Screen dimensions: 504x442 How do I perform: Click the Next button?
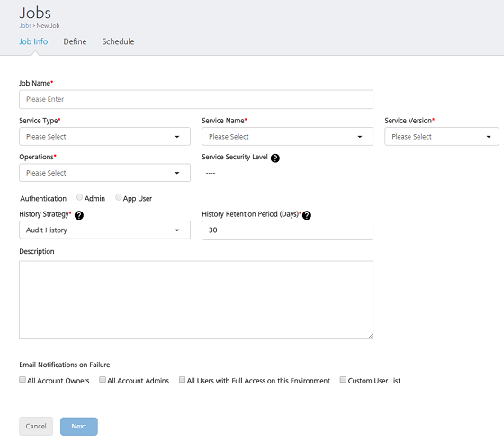click(x=79, y=427)
